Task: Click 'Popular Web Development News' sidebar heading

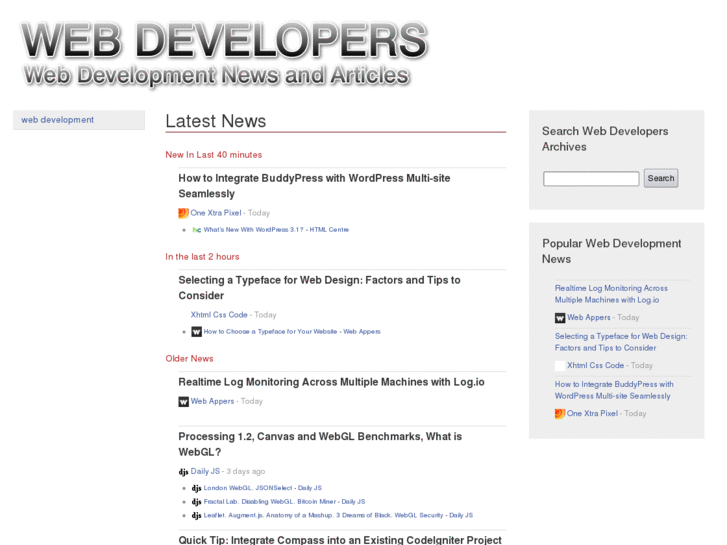Action: point(612,251)
